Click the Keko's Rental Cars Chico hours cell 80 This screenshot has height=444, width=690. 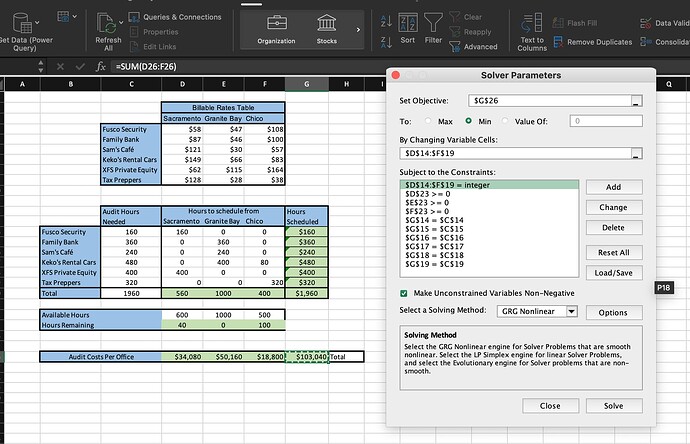(x=264, y=262)
